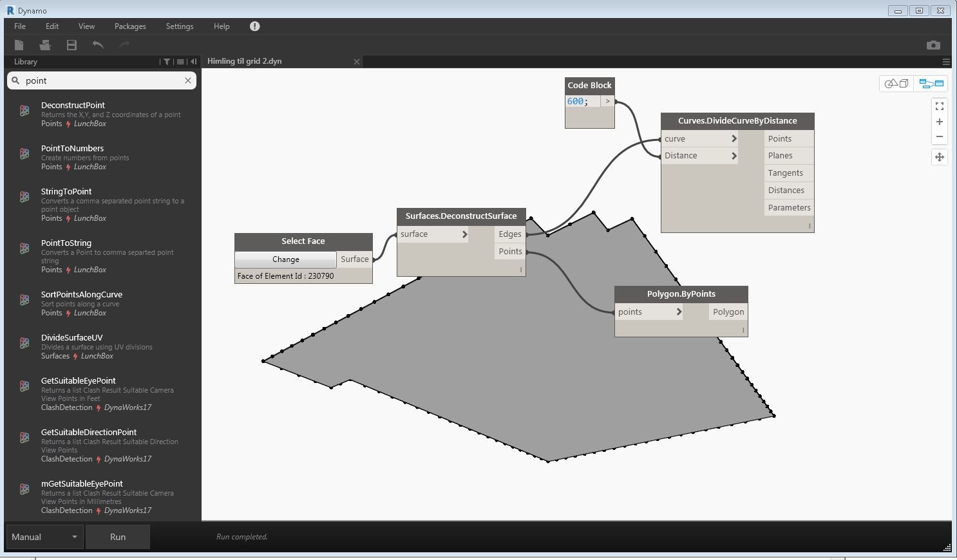The image size is (957, 560).
Task: Click the library search field containing point
Action: pyautogui.click(x=102, y=80)
